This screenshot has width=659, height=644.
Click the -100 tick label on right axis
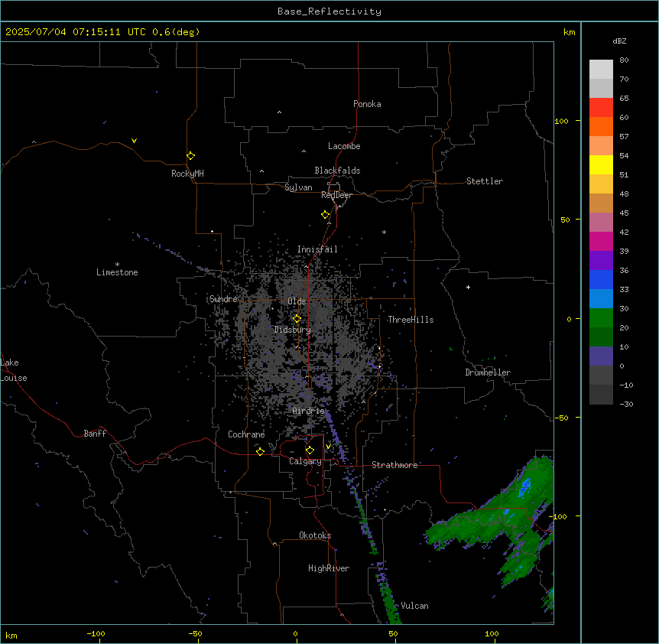point(559,516)
